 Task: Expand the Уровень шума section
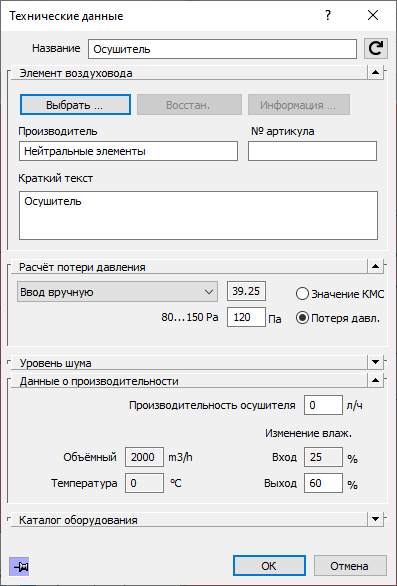click(375, 362)
